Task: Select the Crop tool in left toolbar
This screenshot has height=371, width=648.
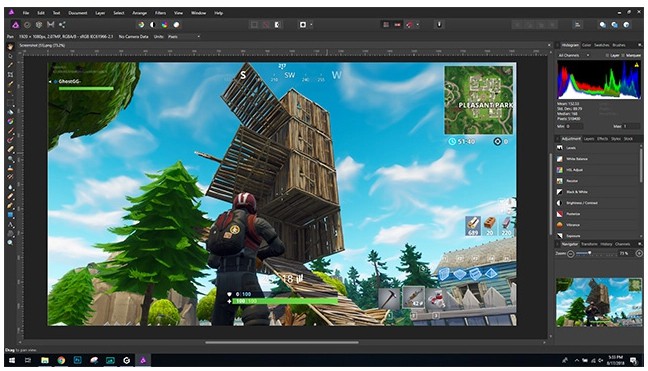Action: (10, 75)
